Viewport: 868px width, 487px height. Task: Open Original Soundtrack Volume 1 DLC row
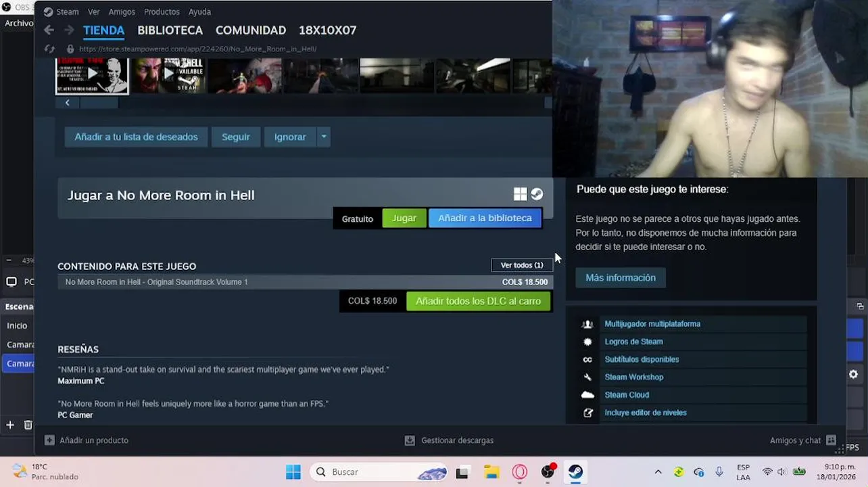tap(305, 282)
